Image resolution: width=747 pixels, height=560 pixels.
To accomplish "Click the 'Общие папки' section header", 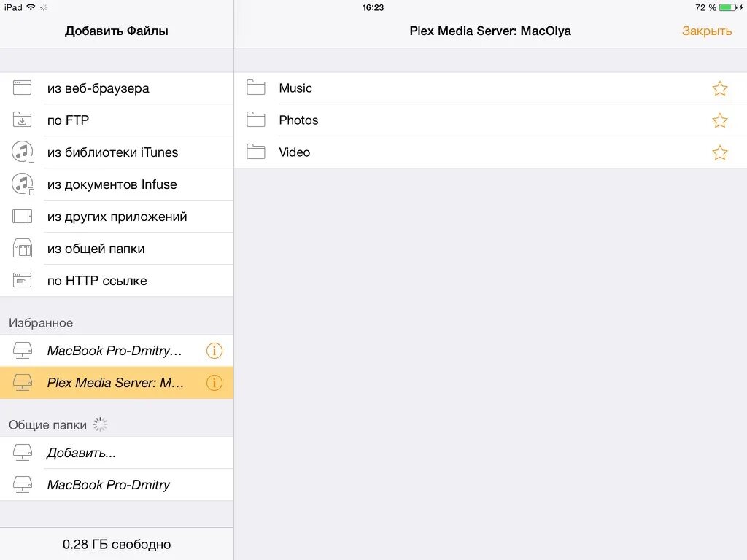I will (x=47, y=425).
